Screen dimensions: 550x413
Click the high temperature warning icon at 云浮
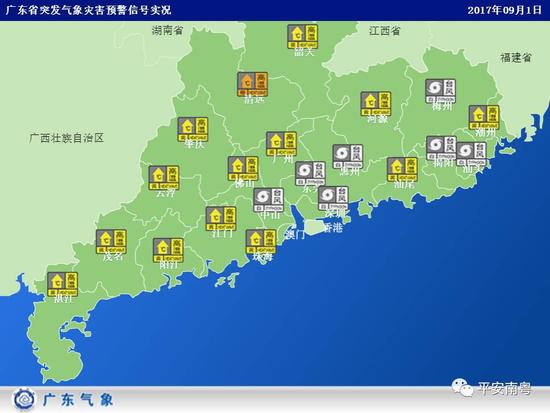164,178
